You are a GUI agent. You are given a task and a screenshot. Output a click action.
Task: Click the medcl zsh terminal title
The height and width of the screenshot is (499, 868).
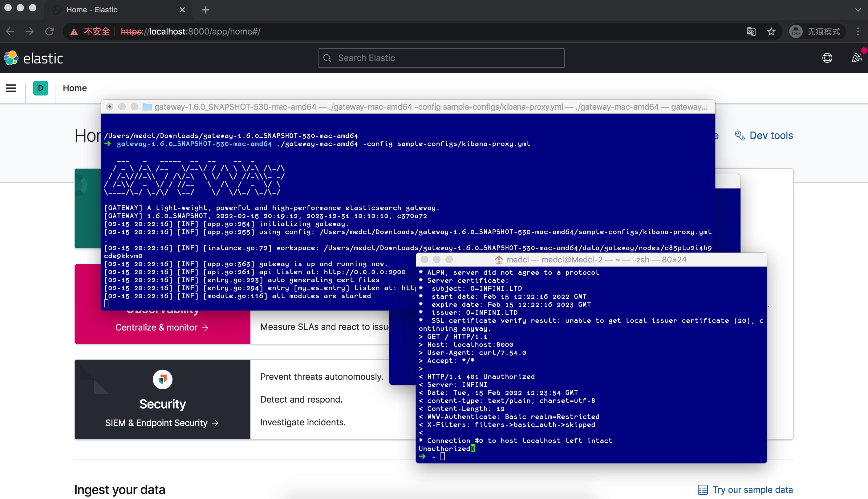tap(596, 260)
